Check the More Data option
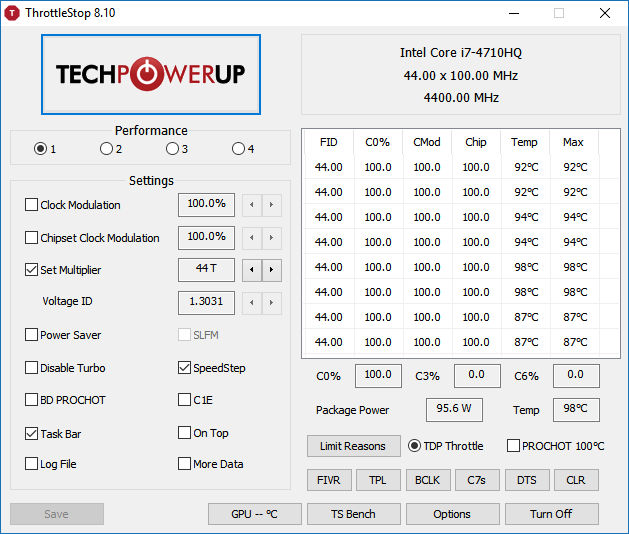629x534 pixels. pyautogui.click(x=184, y=464)
